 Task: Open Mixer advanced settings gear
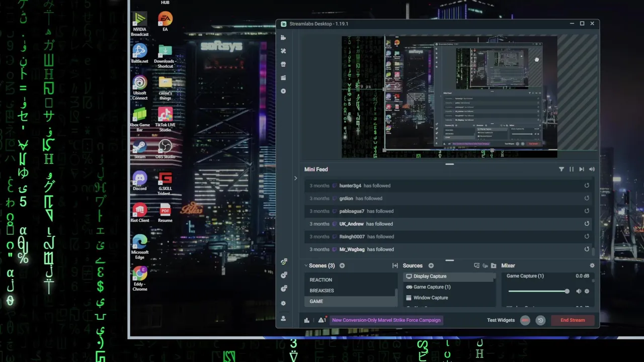[x=592, y=265]
